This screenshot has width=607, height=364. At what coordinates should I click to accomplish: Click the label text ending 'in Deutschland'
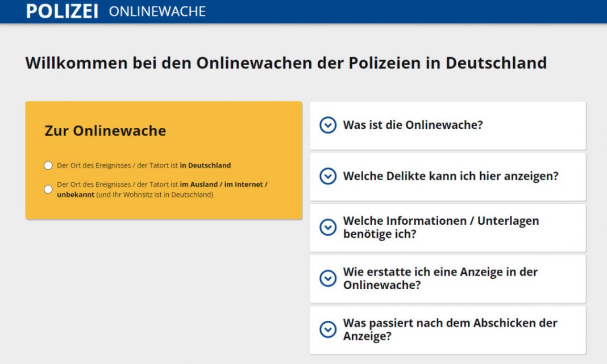coord(144,166)
